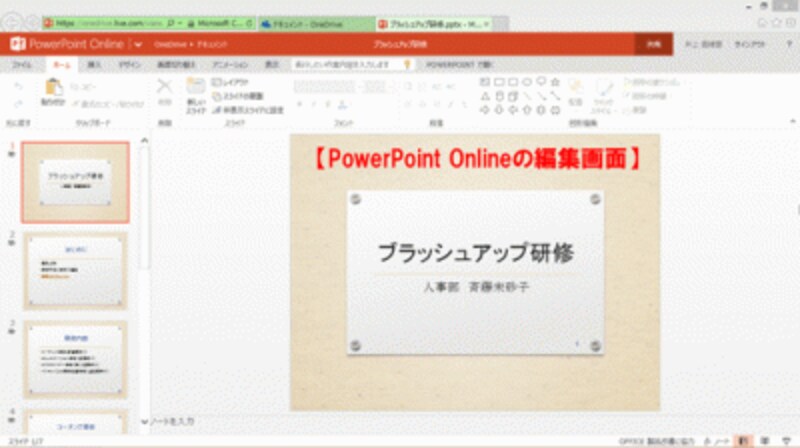Click the Redo arrow icon
The image size is (800, 448).
(18, 104)
